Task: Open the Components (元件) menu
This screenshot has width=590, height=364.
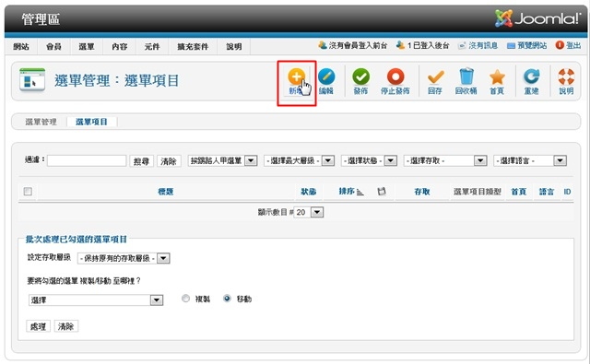Action: [x=152, y=46]
